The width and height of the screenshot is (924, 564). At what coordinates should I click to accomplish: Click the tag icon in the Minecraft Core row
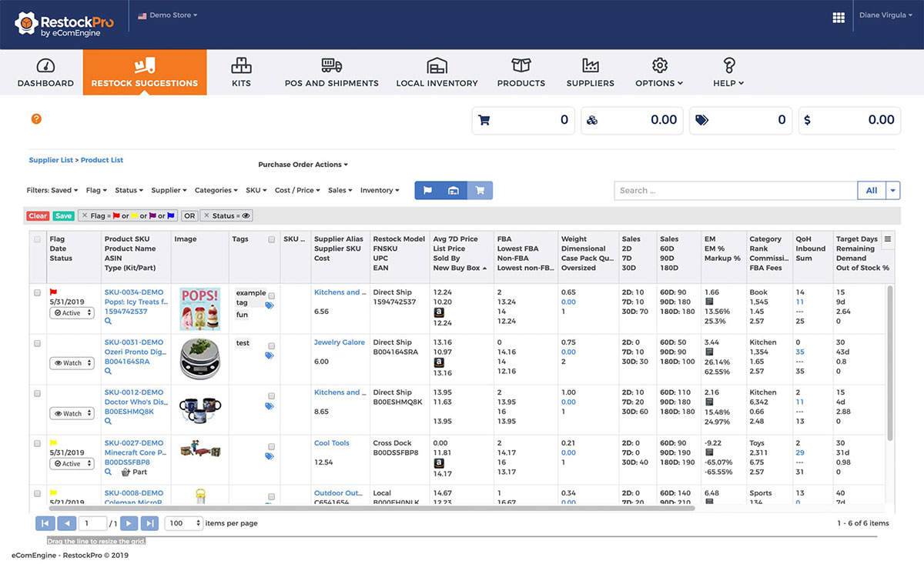click(x=269, y=456)
